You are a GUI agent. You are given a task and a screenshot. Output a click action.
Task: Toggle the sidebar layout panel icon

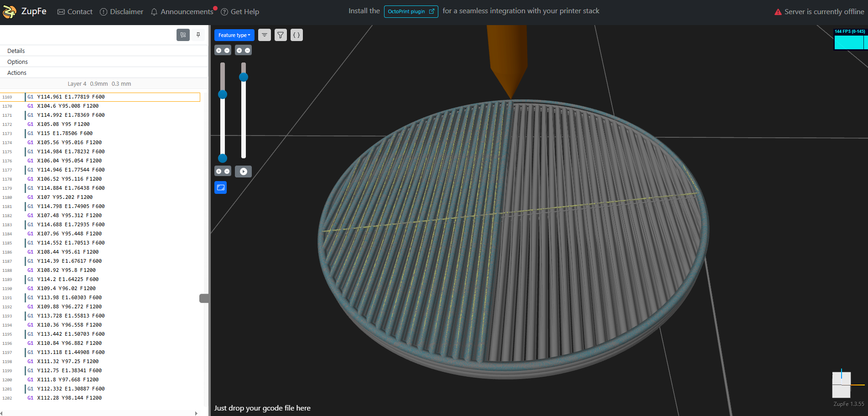(183, 35)
